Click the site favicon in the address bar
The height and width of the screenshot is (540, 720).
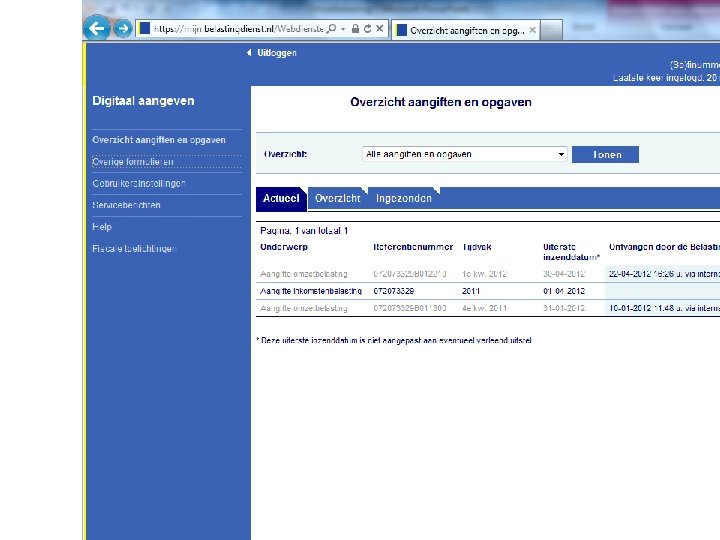pyautogui.click(x=145, y=28)
